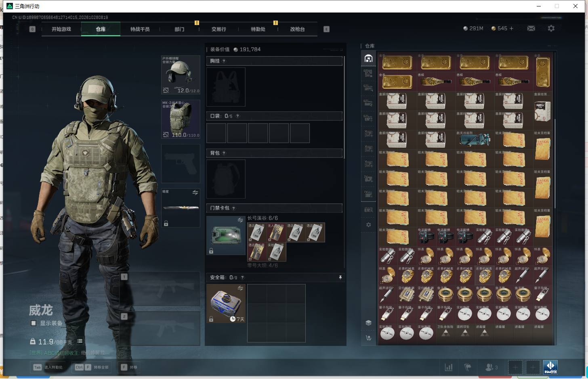
Task: Click the swap arrows on the safe box
Action: [240, 288]
